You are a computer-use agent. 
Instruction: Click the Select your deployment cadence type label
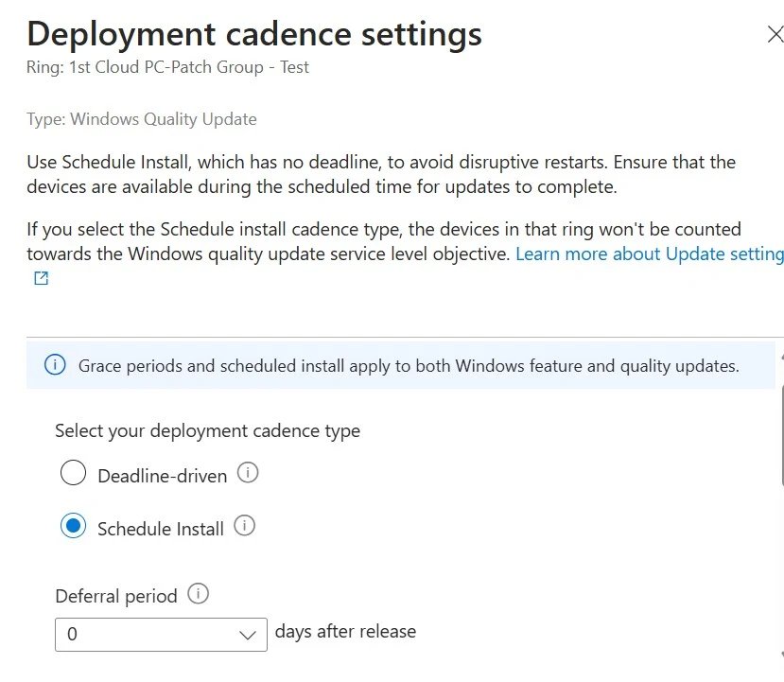(x=207, y=431)
